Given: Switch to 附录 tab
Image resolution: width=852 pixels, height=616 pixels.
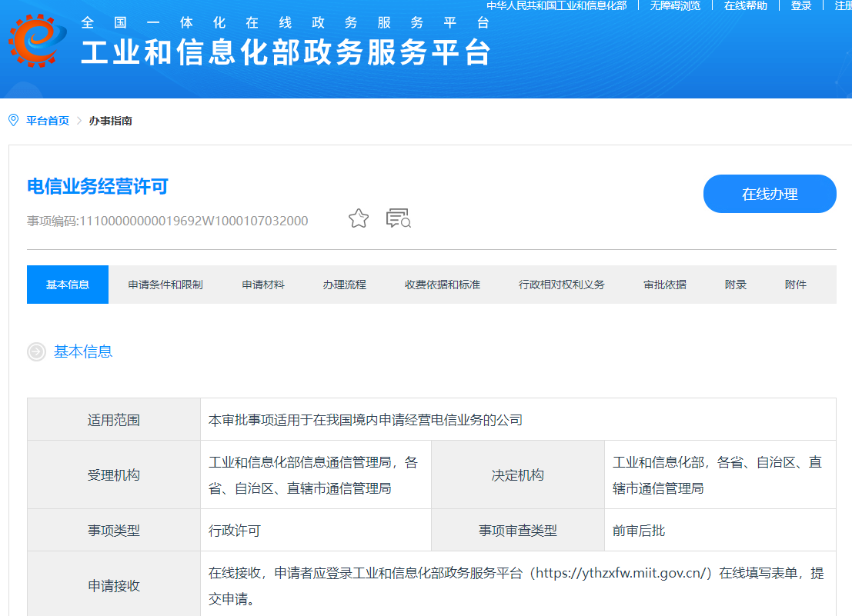Looking at the screenshot, I should 735,285.
